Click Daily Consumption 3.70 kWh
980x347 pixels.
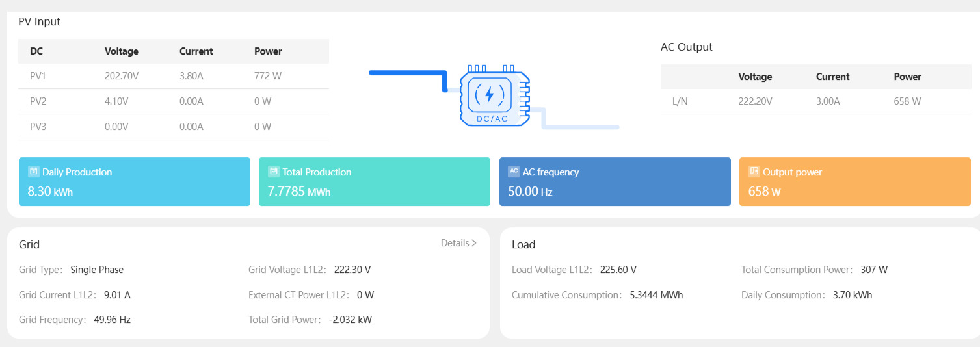pyautogui.click(x=853, y=295)
